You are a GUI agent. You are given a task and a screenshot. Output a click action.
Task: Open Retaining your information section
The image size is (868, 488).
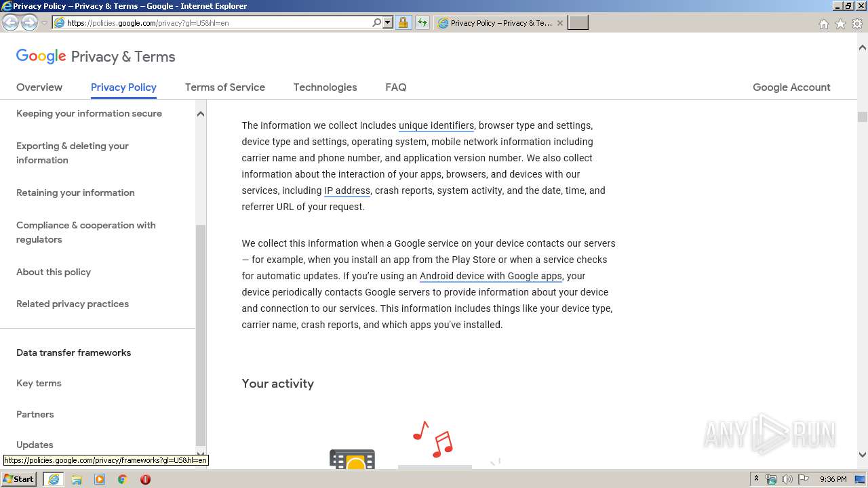point(75,192)
